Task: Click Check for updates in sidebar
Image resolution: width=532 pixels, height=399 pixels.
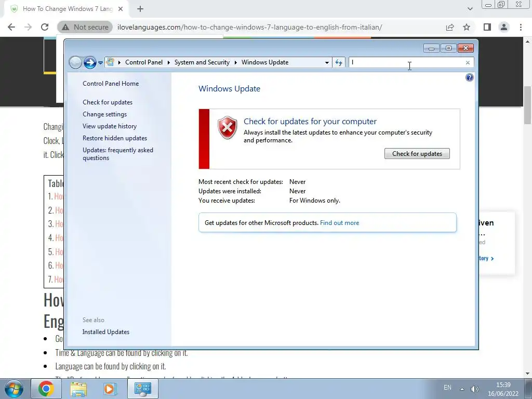Action: pos(108,102)
